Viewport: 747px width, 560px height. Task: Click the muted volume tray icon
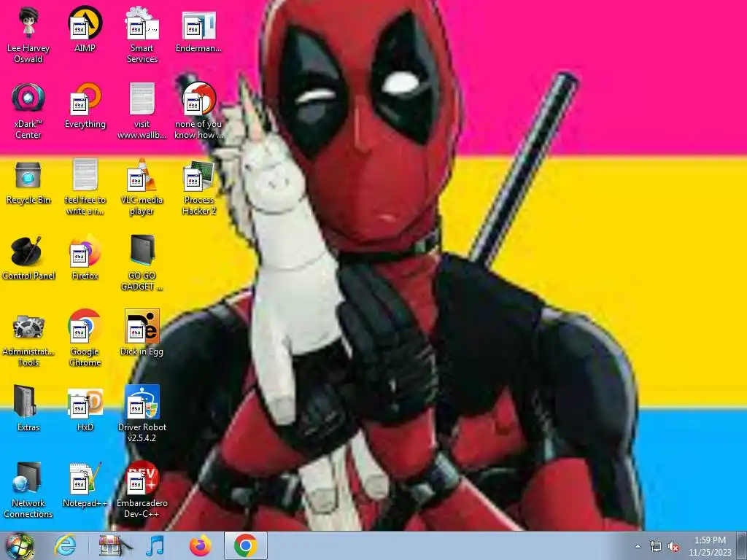tap(673, 546)
